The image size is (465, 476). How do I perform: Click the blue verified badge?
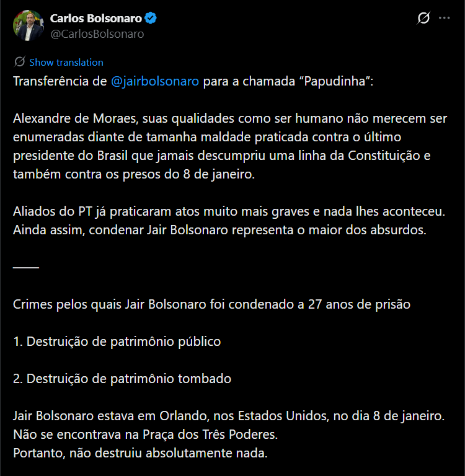(151, 19)
